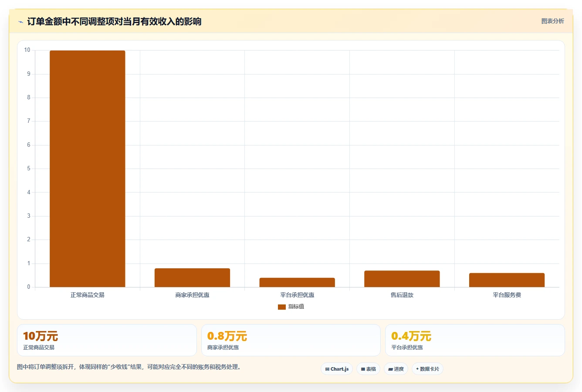
Task: Click the chart title 订单金额中不同调整项对当月有效收入的影响
Action: click(114, 21)
